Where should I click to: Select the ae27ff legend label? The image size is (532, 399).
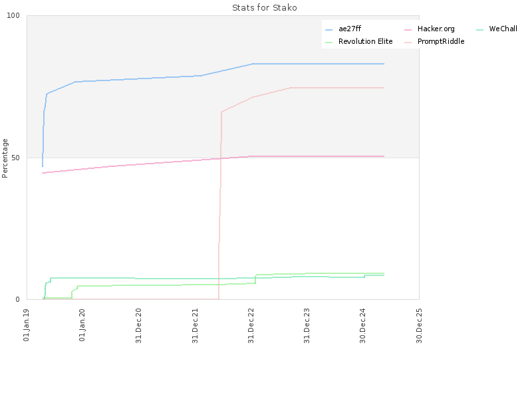point(350,29)
